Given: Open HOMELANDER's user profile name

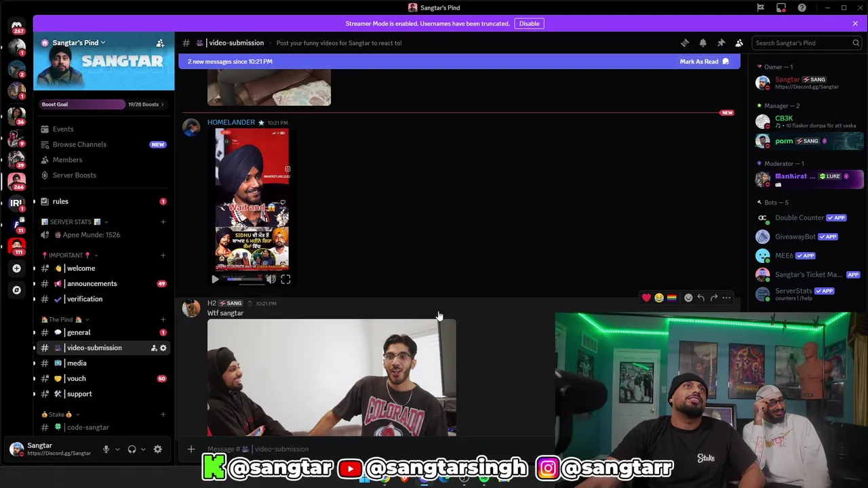Looking at the screenshot, I should (x=231, y=123).
